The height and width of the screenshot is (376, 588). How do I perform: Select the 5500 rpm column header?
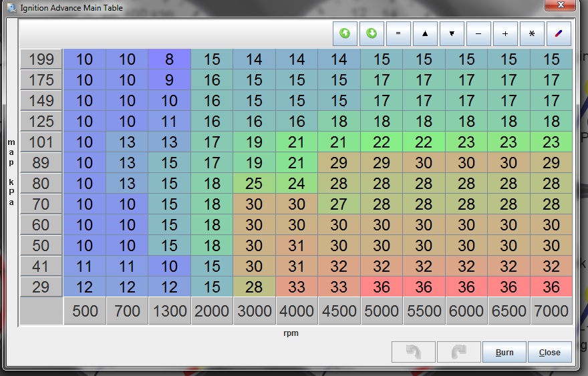coord(424,311)
